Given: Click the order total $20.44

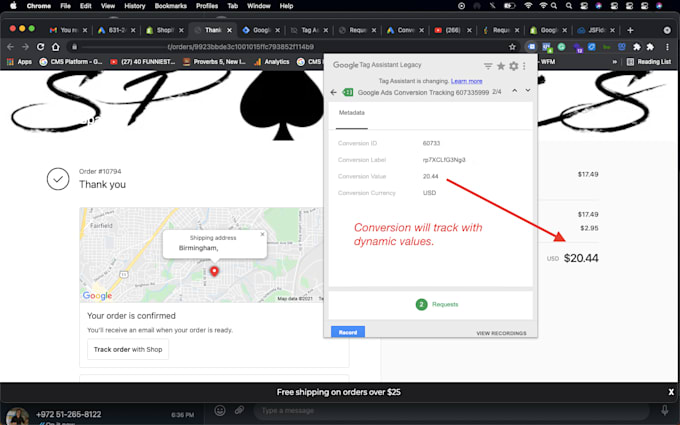Looking at the screenshot, I should (x=581, y=258).
